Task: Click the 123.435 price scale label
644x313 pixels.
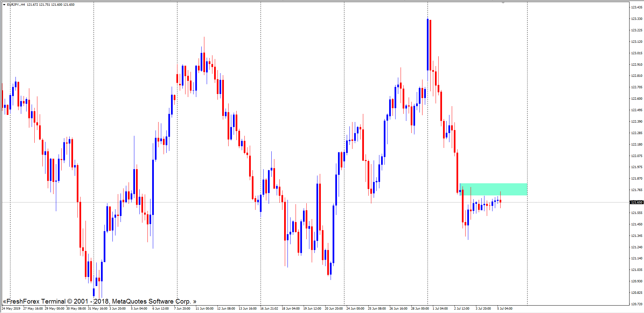Action: [x=636, y=7]
